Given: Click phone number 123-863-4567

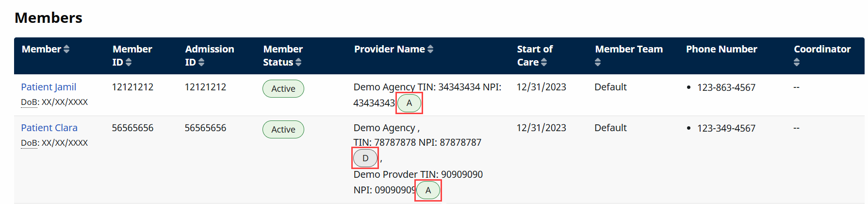Looking at the screenshot, I should click(726, 87).
